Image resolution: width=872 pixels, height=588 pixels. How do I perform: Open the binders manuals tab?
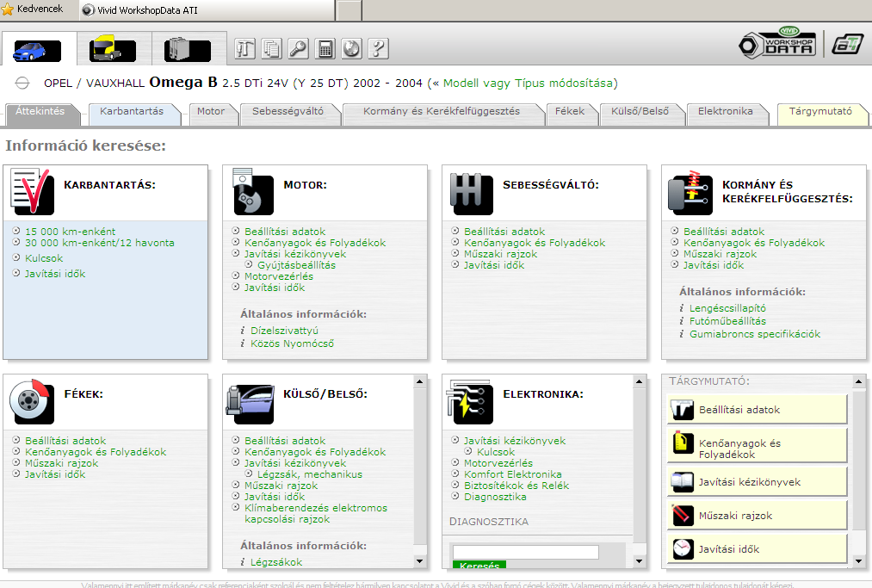coord(189,49)
